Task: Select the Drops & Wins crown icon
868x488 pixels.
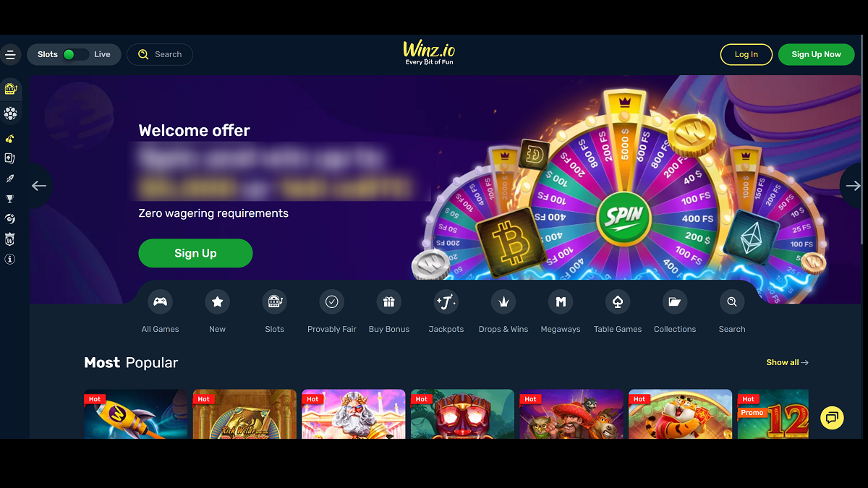Action: click(x=503, y=302)
